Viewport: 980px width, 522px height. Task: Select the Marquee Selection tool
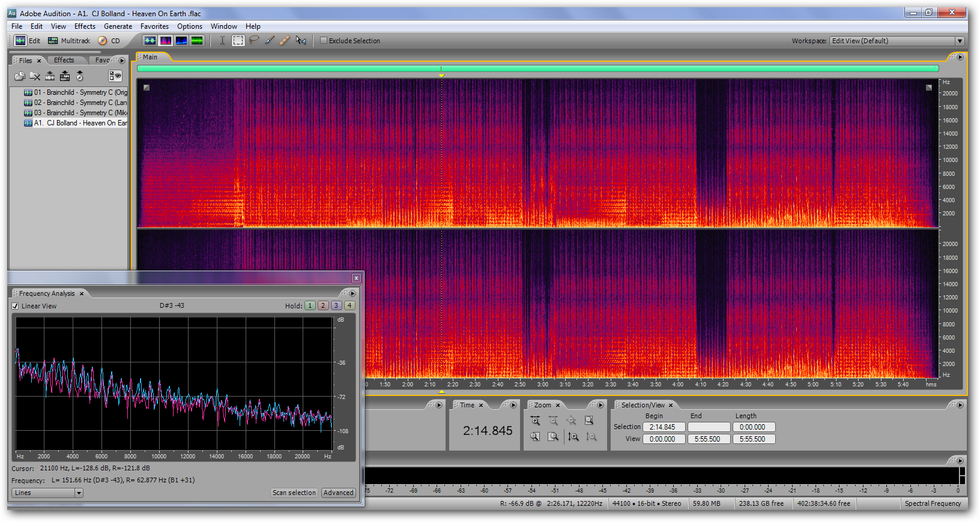click(238, 40)
